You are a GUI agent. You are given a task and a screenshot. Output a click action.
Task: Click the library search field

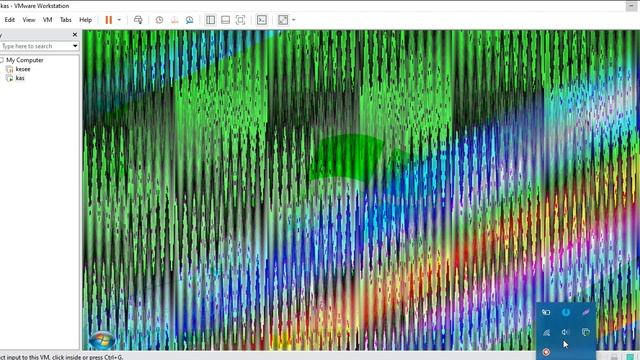point(36,46)
